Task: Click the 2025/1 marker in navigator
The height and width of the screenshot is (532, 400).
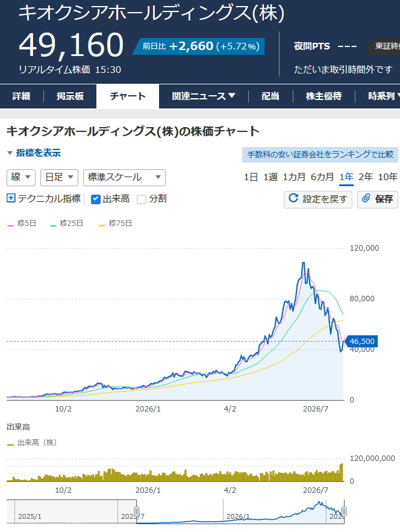Action: (30, 516)
